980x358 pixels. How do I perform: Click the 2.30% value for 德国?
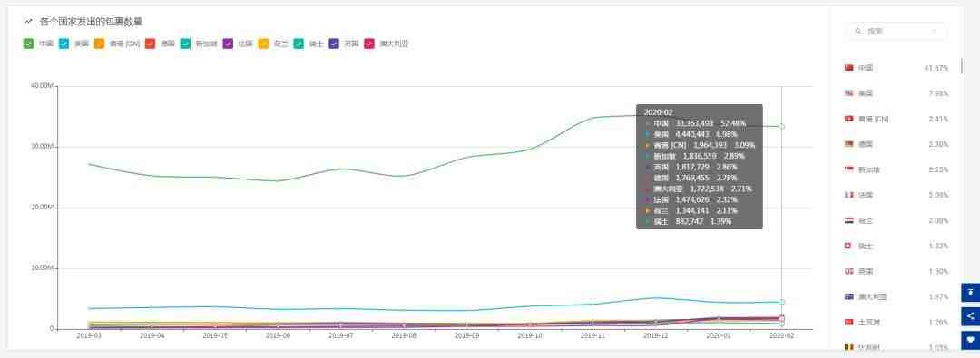point(939,144)
